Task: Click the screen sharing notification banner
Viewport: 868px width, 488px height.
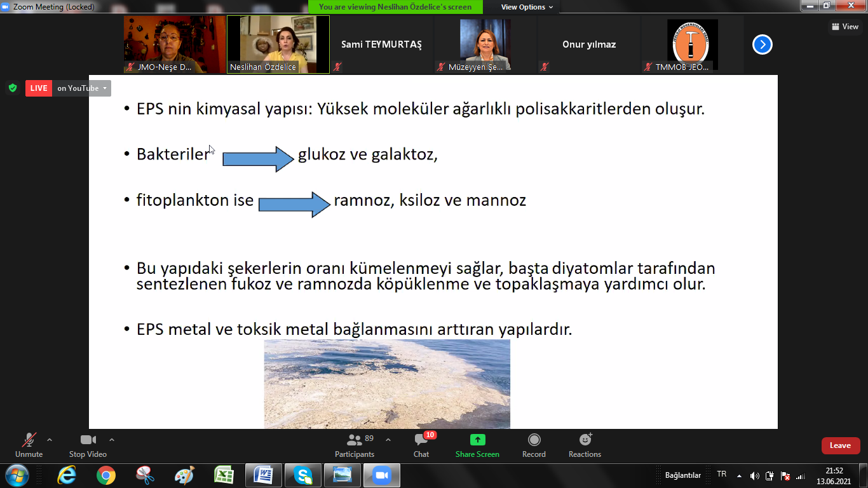Action: click(395, 7)
